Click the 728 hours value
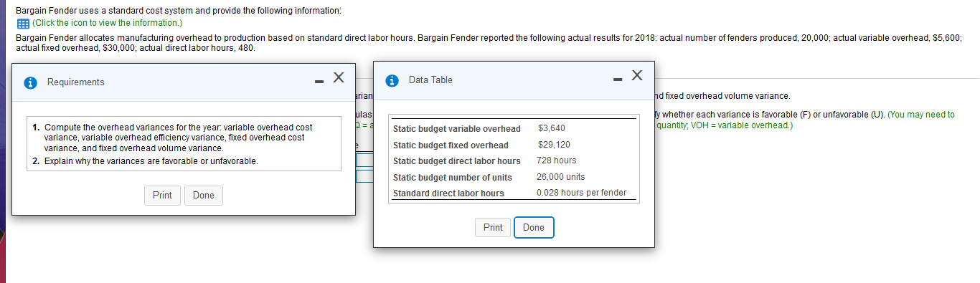This screenshot has width=980, height=283. coord(557,160)
